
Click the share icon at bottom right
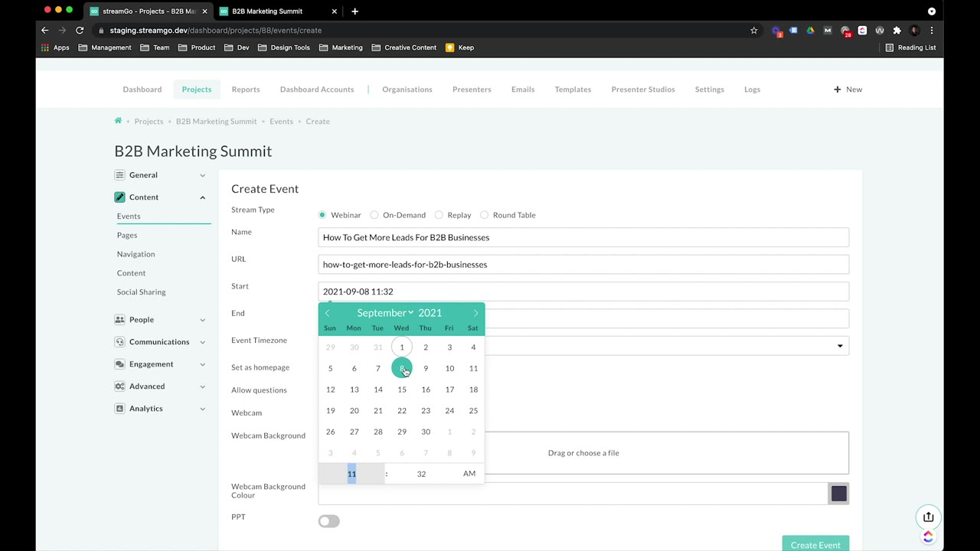(x=928, y=517)
